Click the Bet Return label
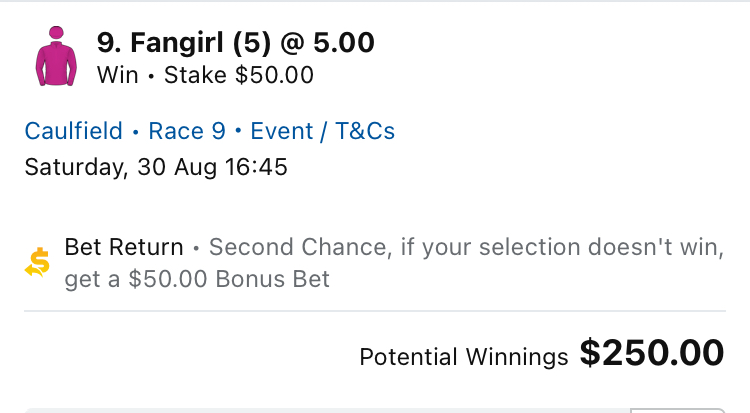The image size is (750, 413). [124, 247]
